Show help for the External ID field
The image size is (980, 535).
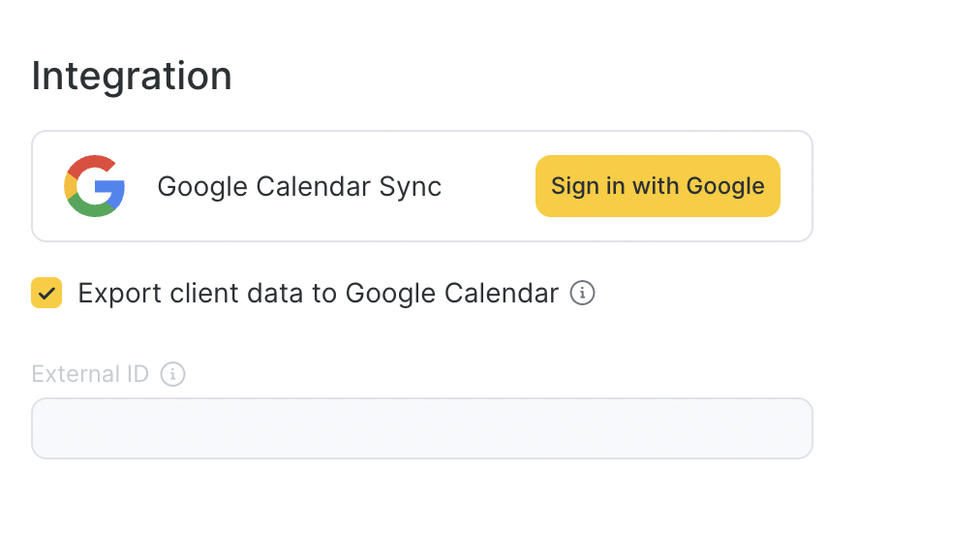[x=172, y=374]
